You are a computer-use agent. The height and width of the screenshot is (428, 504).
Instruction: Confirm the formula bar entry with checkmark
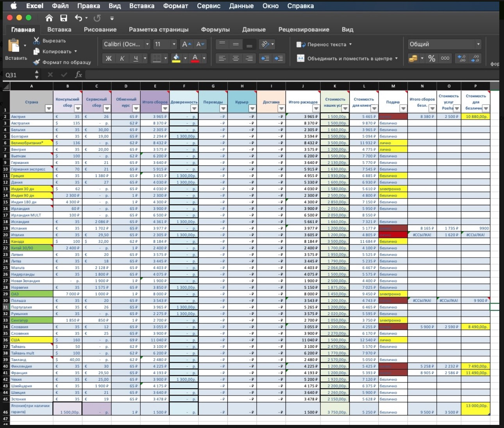(x=64, y=74)
